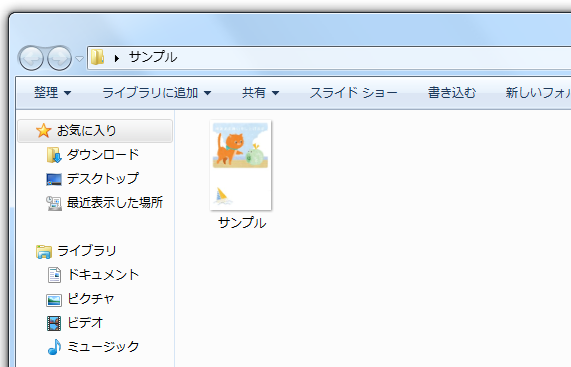Select the サンプル cat image thumbnail
This screenshot has height=367, width=571.
pyautogui.click(x=241, y=165)
